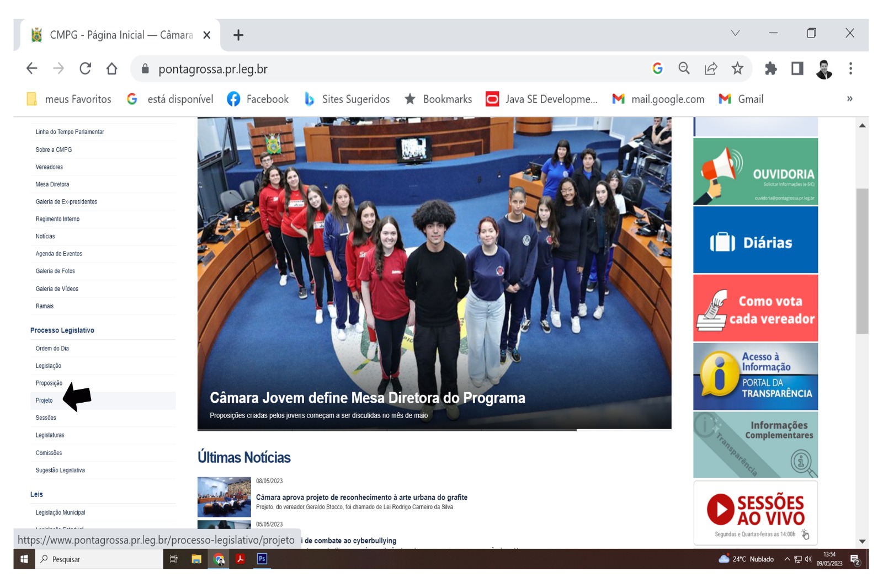Open the Facebook bookmark
The image size is (883, 588).
(x=258, y=99)
